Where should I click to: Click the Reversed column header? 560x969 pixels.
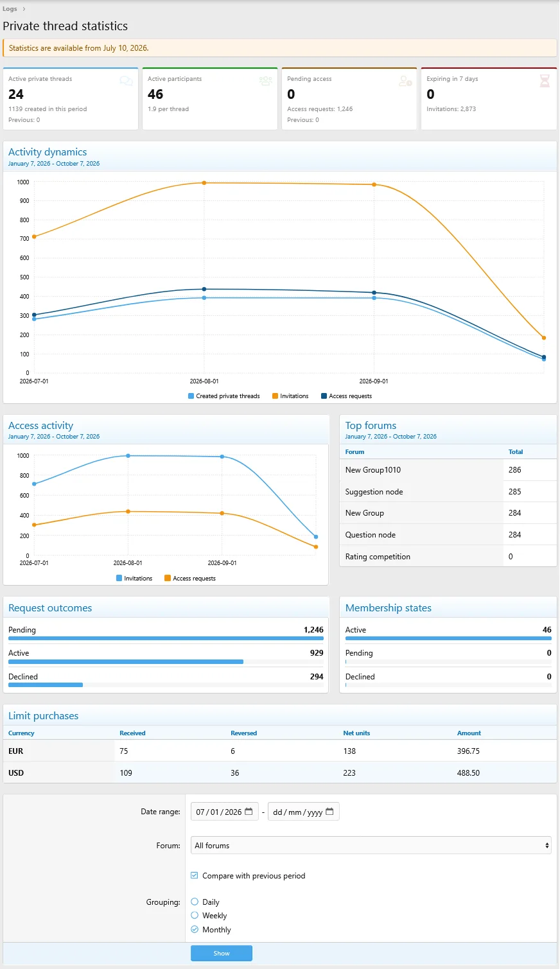(x=244, y=733)
